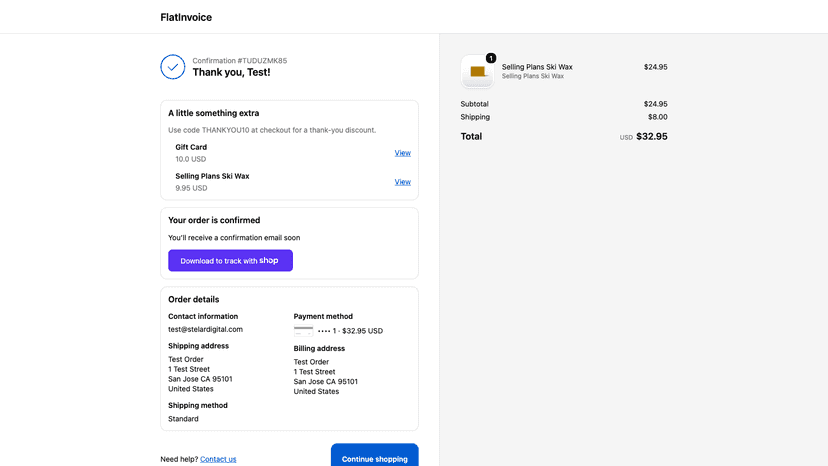The image size is (828, 466).
Task: Click the FlatInvoice store logo
Action: coord(186,17)
